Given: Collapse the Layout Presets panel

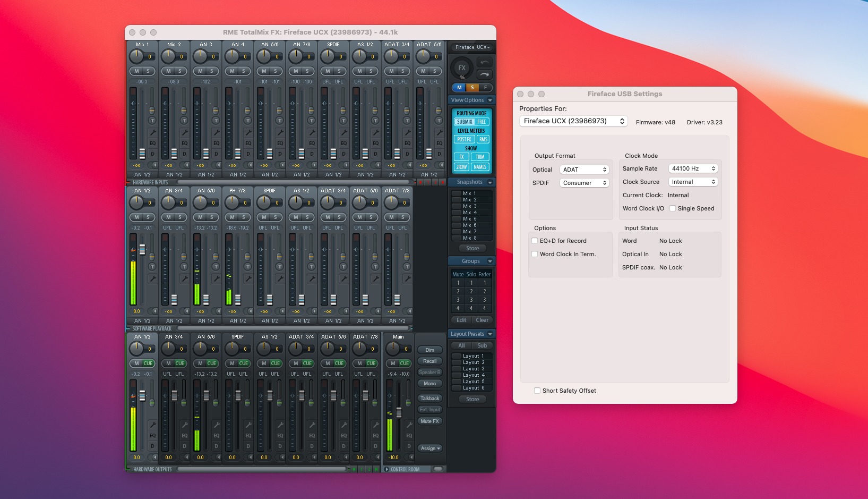Looking at the screenshot, I should (490, 334).
